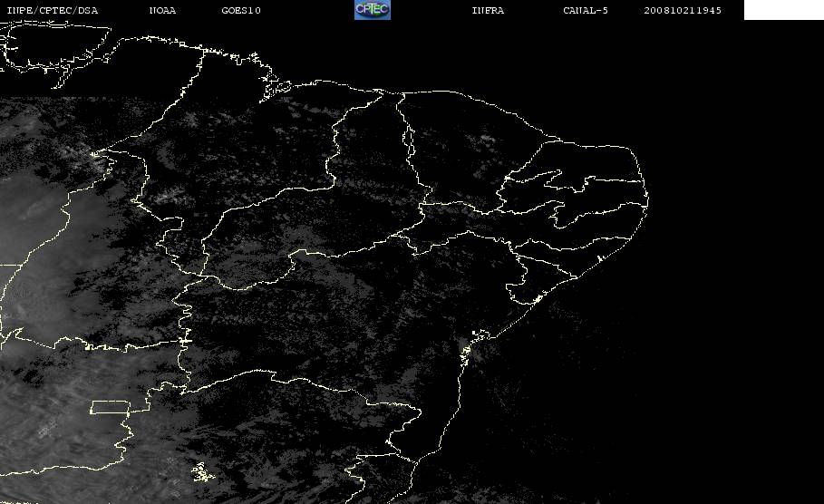Click the small white coastal mark near Recife
This screenshot has height=504, width=824.
coord(599,258)
